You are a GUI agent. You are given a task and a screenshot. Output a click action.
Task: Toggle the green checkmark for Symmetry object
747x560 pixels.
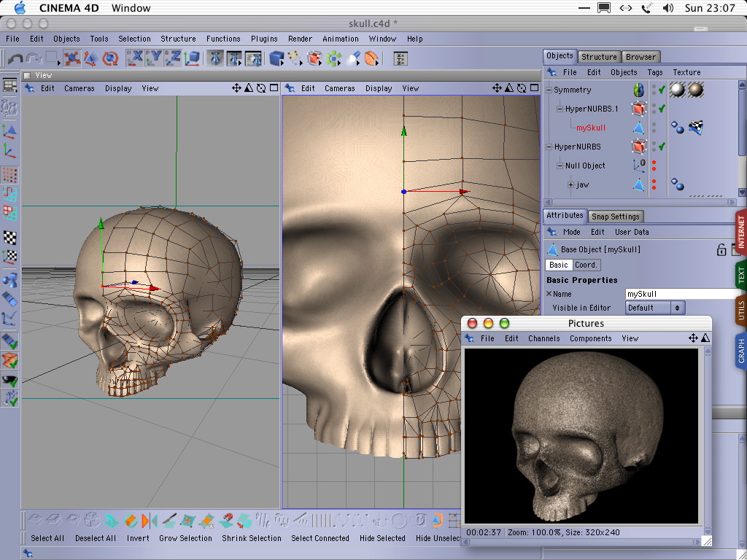point(662,90)
